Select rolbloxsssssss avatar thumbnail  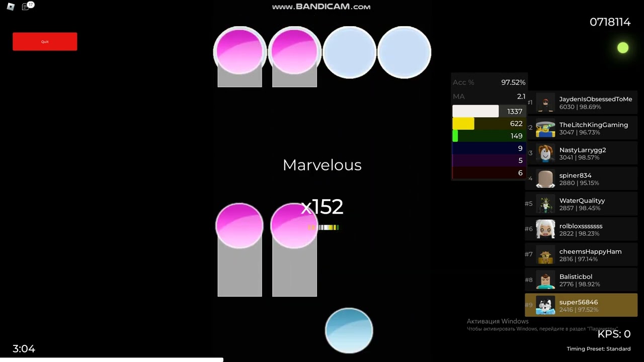pos(545,230)
